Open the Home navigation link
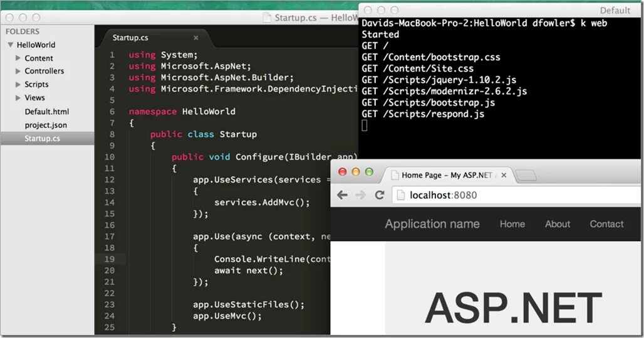The image size is (644, 338). point(512,224)
